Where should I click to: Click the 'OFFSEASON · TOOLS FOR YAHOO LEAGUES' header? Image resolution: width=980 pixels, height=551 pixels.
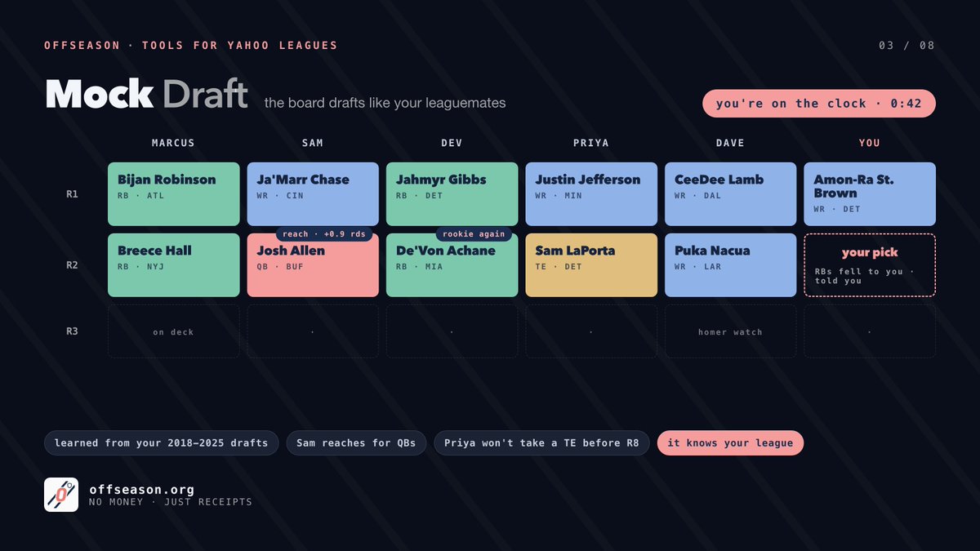pyautogui.click(x=191, y=46)
